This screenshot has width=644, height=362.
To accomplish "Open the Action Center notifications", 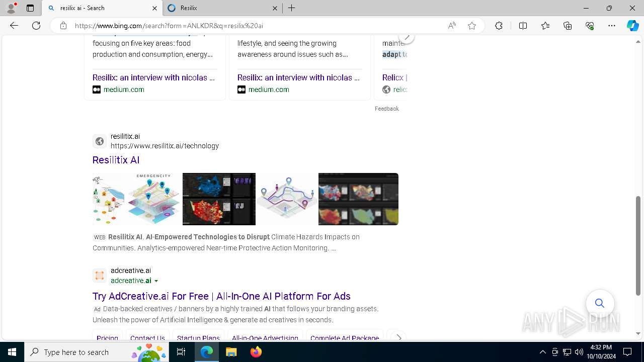I will pyautogui.click(x=627, y=352).
